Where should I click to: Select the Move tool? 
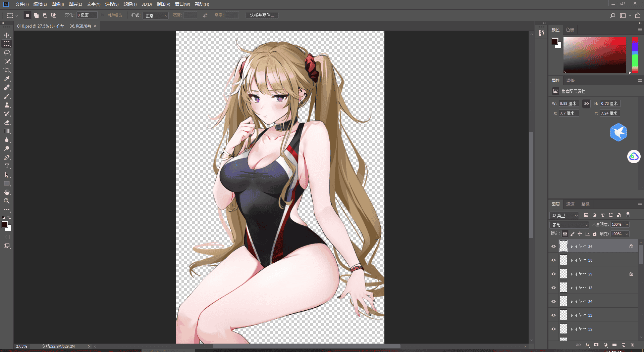click(x=7, y=35)
